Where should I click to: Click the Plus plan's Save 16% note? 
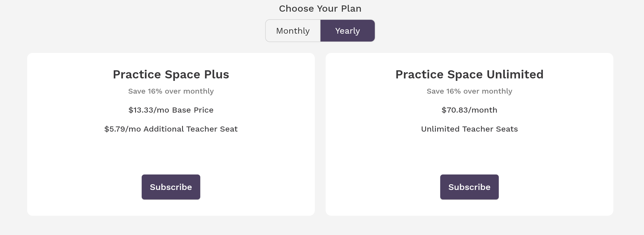[x=171, y=91]
